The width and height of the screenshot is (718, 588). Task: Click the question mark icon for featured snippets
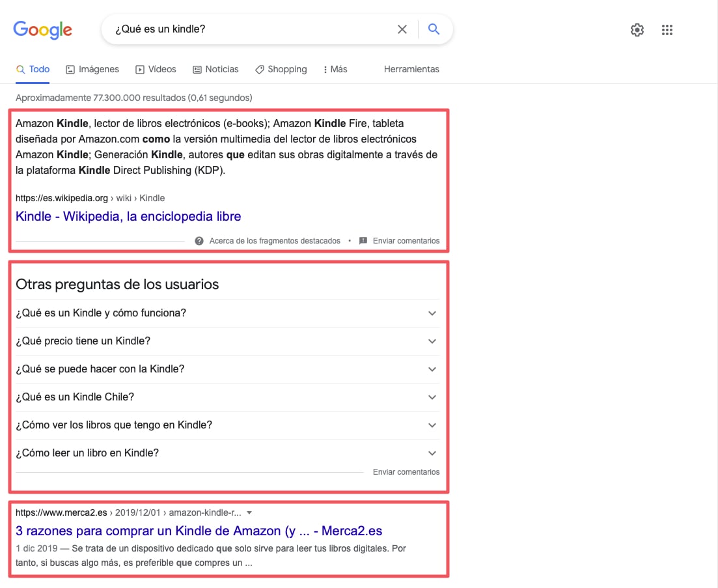pyautogui.click(x=199, y=241)
